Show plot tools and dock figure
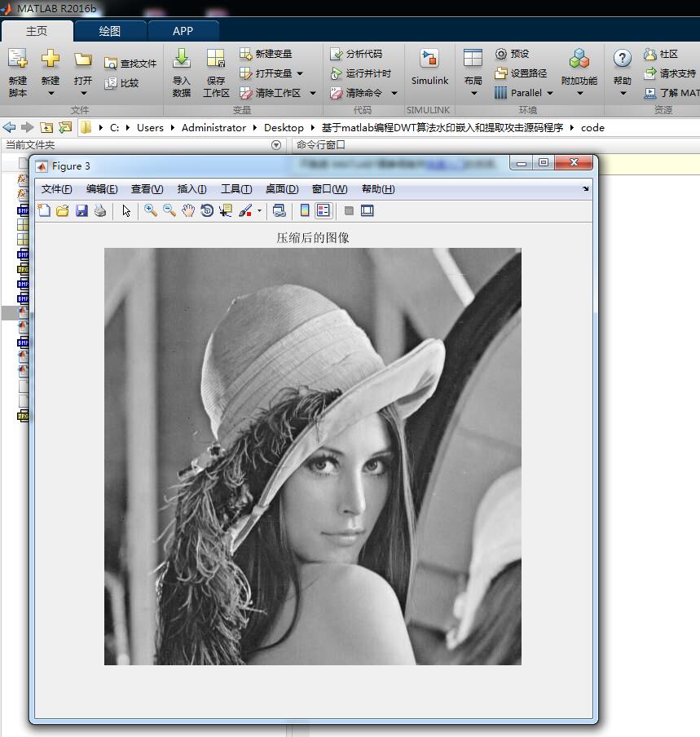 pos(368,210)
